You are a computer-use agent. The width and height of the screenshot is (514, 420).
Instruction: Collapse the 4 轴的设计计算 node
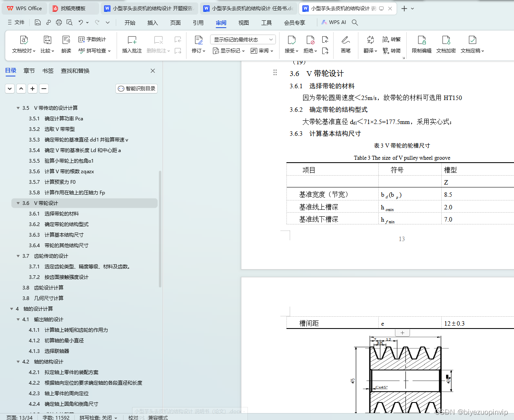11,309
